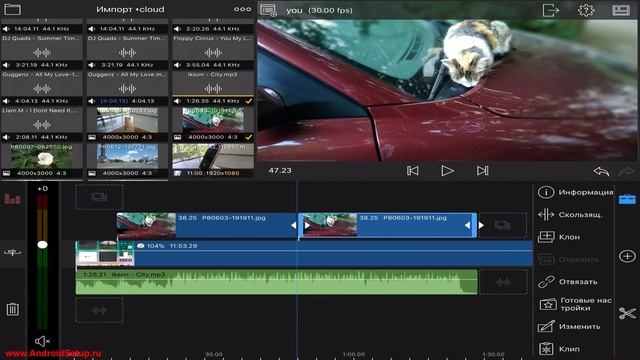Select the green Ikson - City.mp3 timeline clip
The height and width of the screenshot is (360, 640).
click(276, 282)
